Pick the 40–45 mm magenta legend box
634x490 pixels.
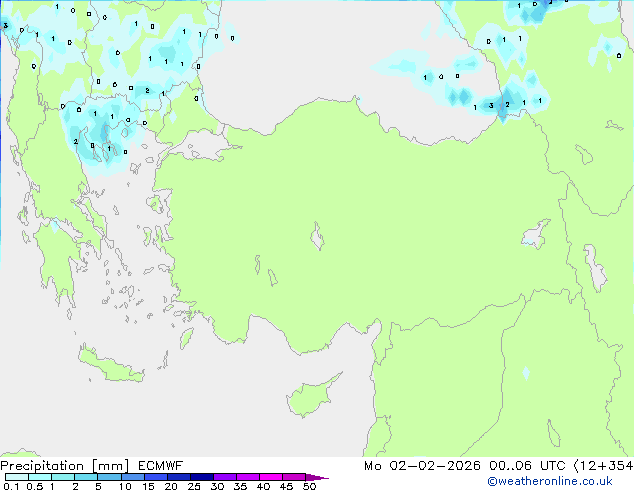(x=271, y=477)
